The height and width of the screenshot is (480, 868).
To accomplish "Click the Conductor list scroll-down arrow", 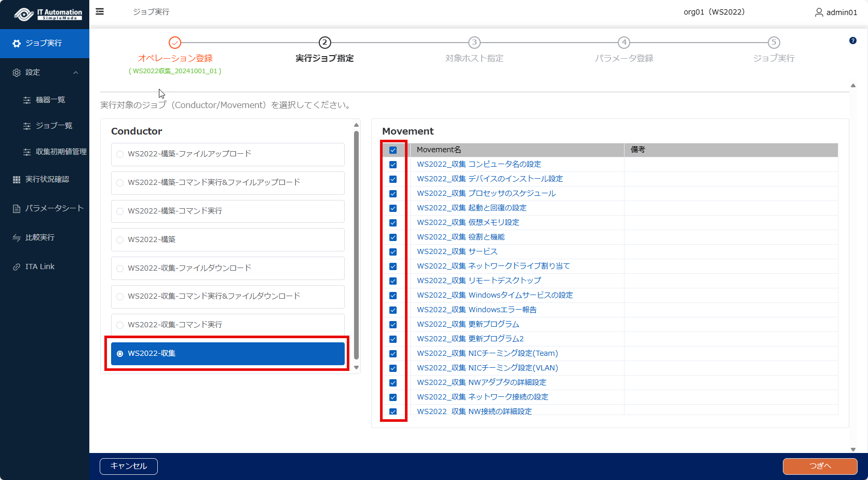I will (356, 367).
